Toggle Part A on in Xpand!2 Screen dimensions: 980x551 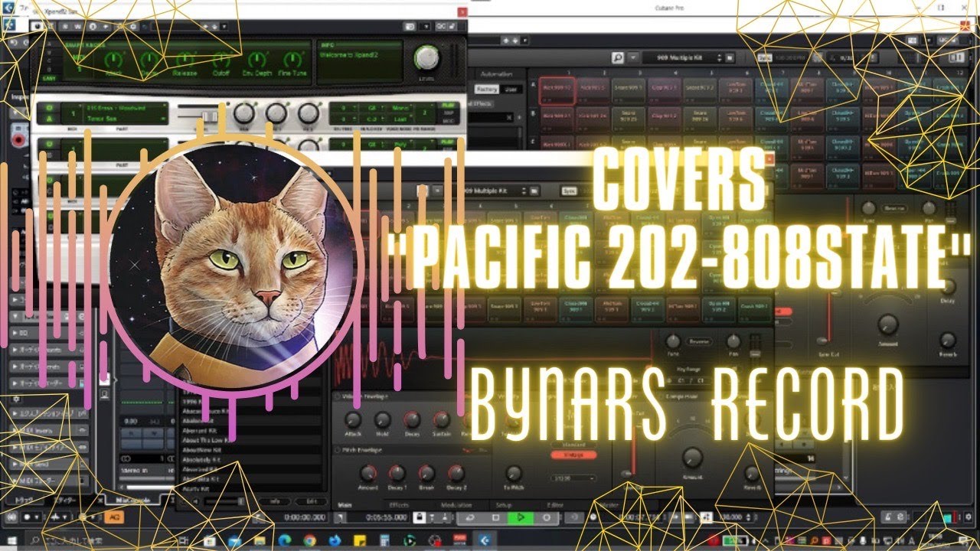(x=47, y=108)
